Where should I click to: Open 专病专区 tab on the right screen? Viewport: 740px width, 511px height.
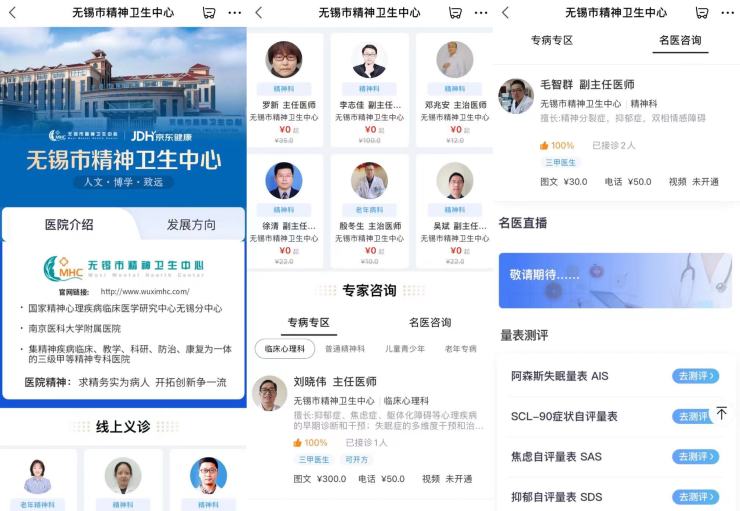tap(552, 41)
